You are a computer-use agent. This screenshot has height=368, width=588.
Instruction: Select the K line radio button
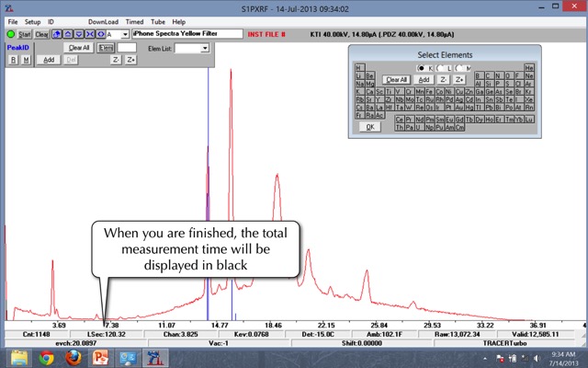tap(422, 68)
